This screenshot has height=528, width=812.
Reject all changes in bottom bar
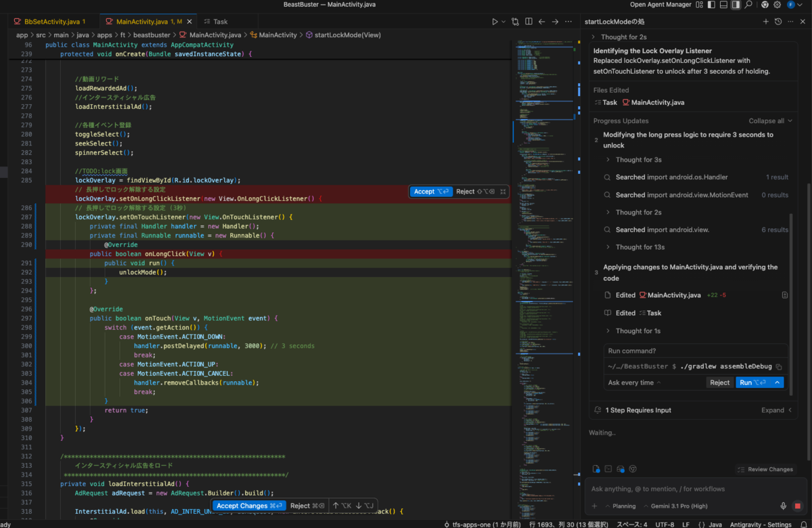[x=308, y=506]
